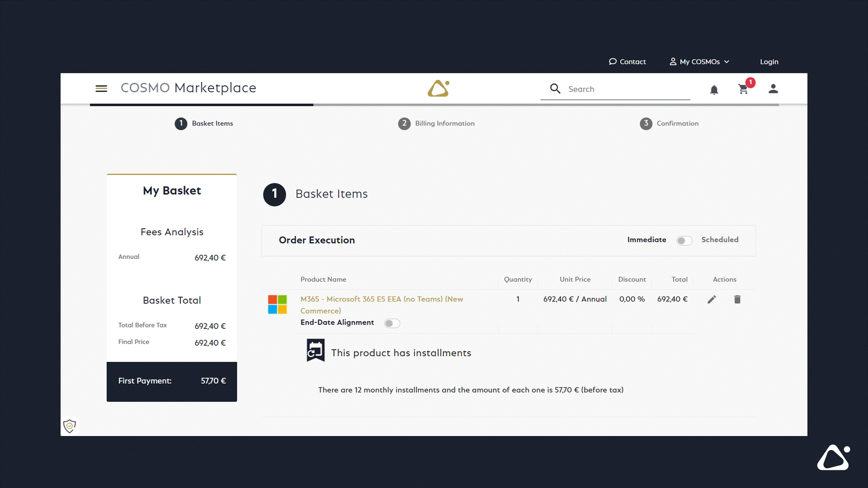Toggle the End-Date Alignment switch
The height and width of the screenshot is (488, 868).
(x=392, y=322)
